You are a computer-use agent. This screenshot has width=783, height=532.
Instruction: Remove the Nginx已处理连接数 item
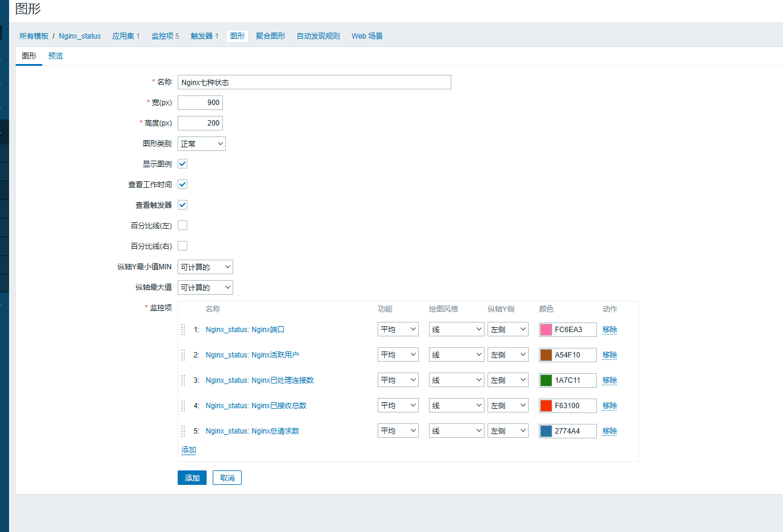coord(610,380)
